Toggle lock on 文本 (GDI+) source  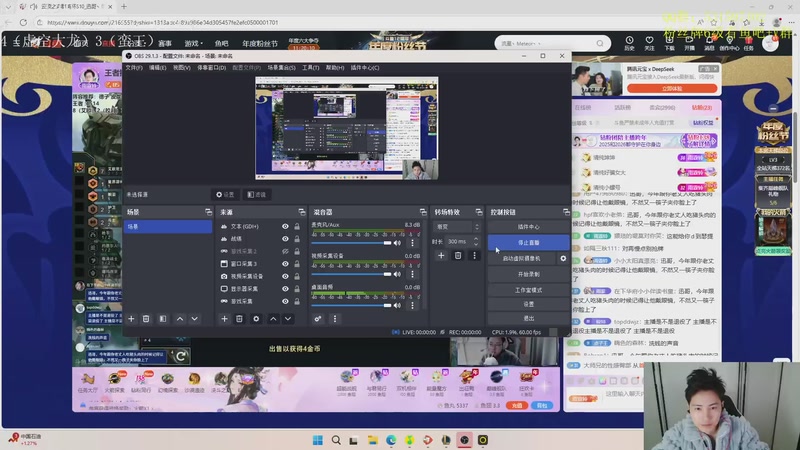(x=297, y=227)
